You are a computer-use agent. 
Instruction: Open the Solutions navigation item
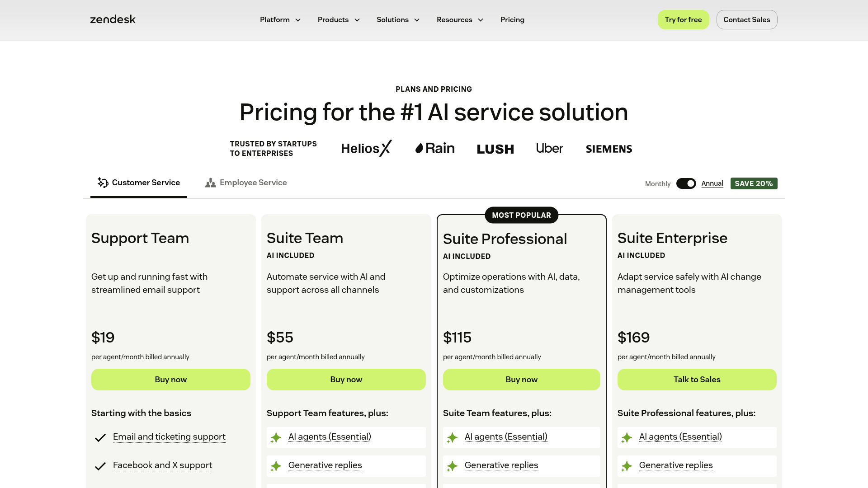(x=392, y=19)
